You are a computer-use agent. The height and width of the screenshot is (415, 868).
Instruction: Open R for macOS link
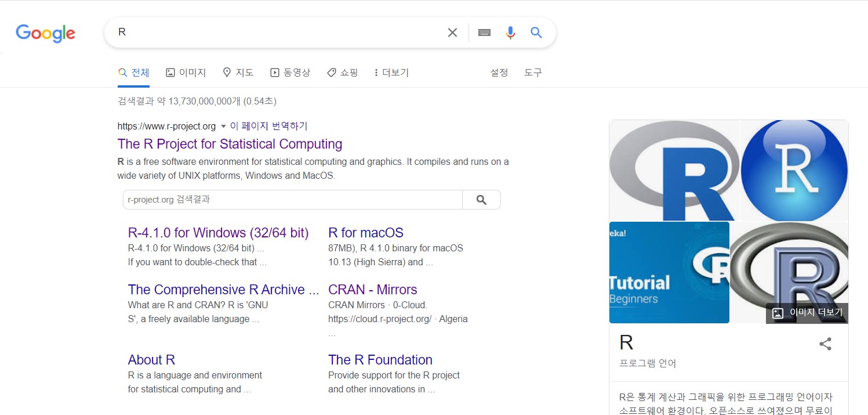point(366,233)
